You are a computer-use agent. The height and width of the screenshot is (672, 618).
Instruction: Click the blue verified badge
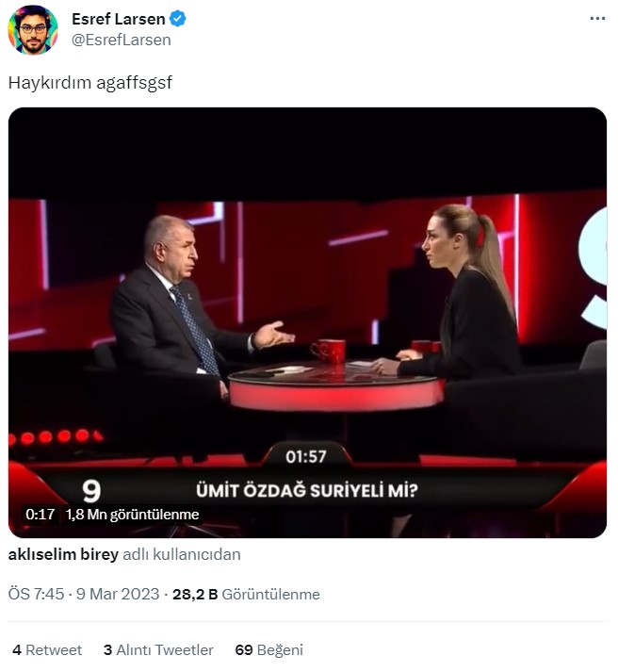177,20
